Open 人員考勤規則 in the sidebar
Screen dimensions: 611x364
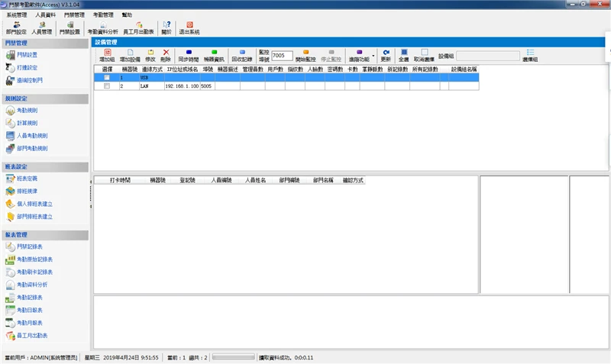click(27, 136)
